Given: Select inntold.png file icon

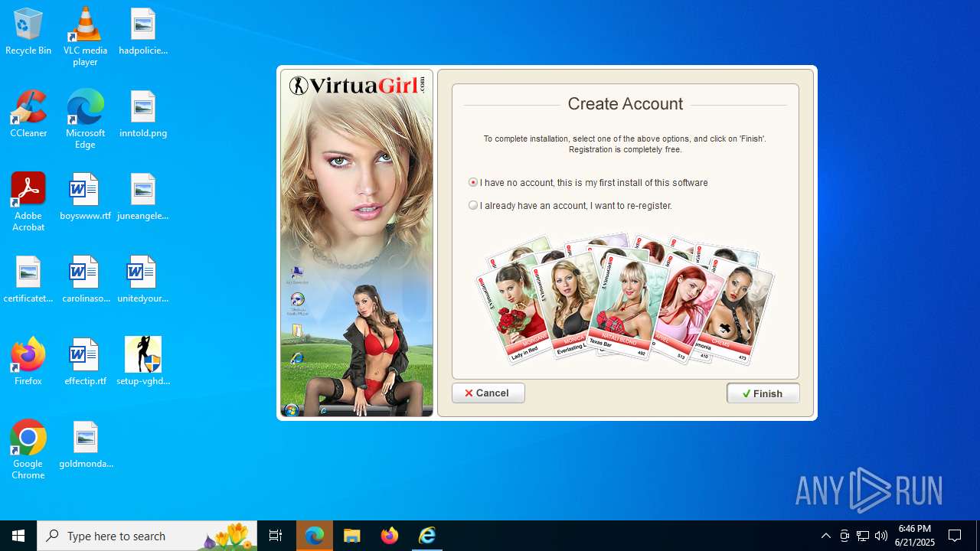Looking at the screenshot, I should click(x=143, y=115).
